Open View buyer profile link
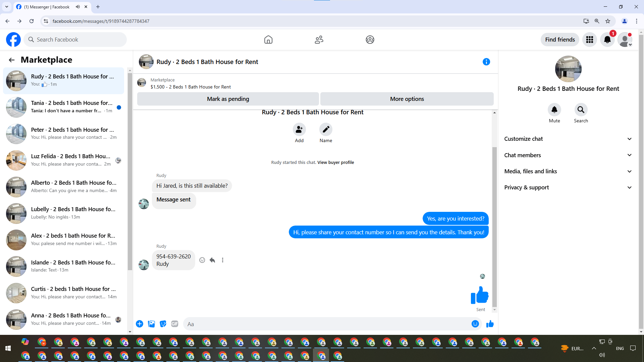This screenshot has height=362, width=644. coord(335,163)
